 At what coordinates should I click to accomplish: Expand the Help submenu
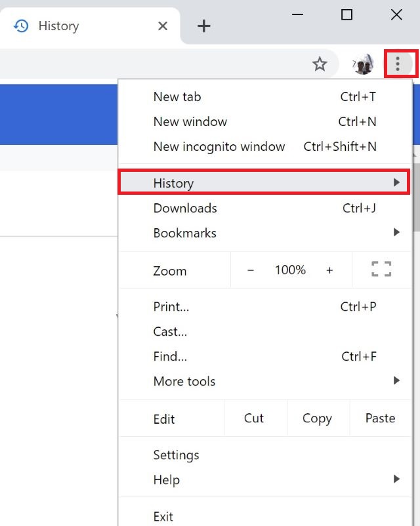[265, 479]
